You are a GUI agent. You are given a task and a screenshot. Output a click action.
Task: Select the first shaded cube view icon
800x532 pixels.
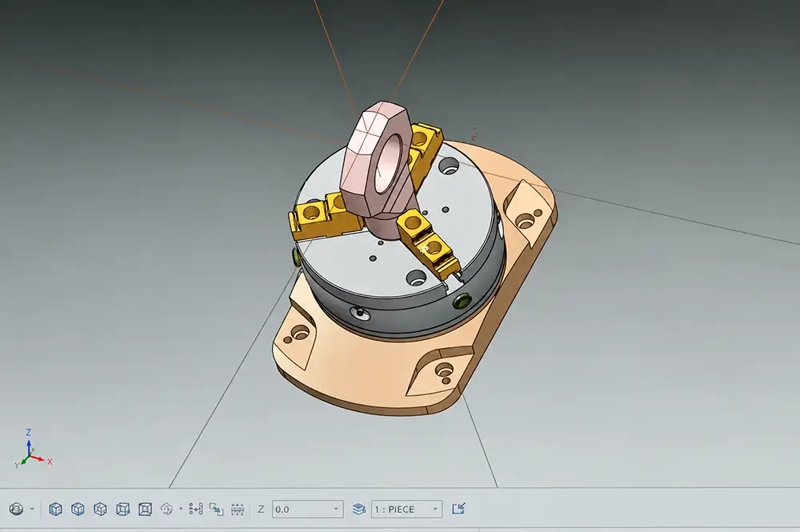(56, 509)
